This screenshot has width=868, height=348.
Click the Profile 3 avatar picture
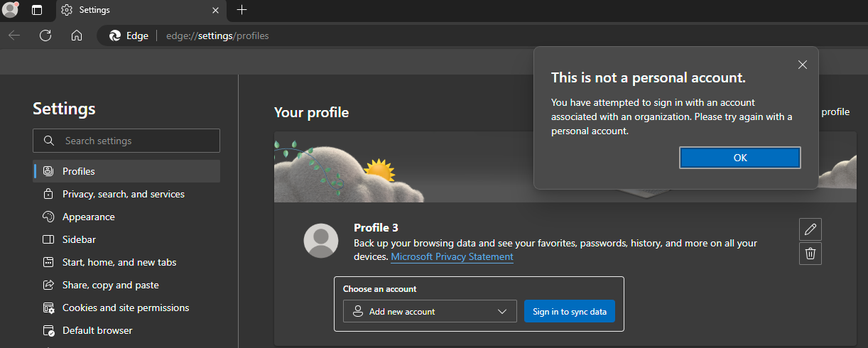tap(321, 240)
